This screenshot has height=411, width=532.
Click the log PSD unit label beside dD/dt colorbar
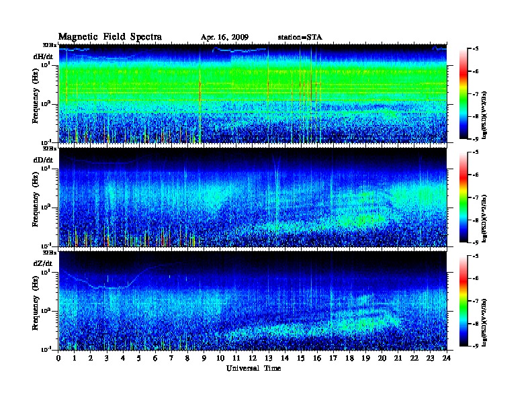coord(484,218)
